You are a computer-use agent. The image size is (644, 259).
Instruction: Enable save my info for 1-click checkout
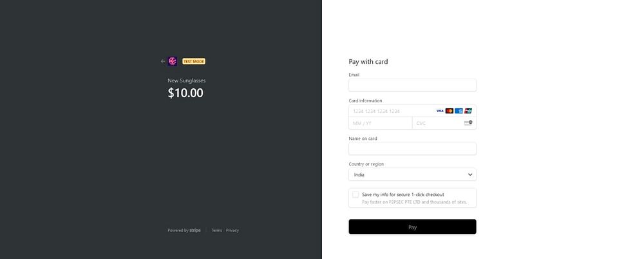(x=355, y=195)
